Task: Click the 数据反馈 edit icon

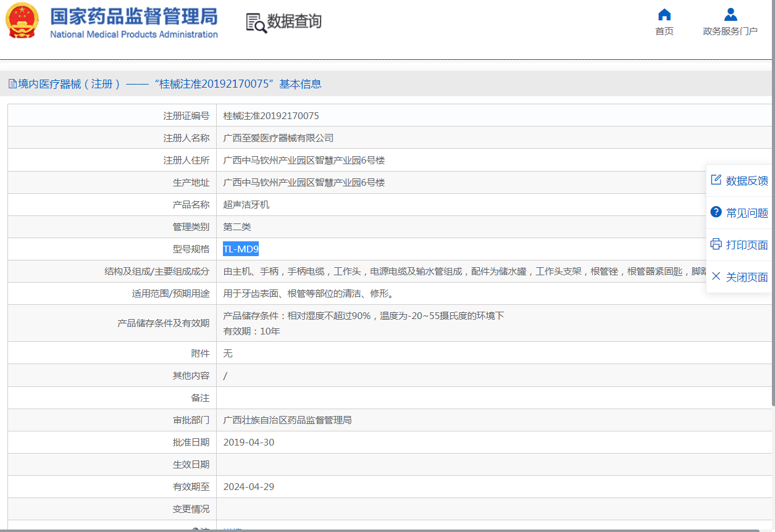Action: point(716,180)
